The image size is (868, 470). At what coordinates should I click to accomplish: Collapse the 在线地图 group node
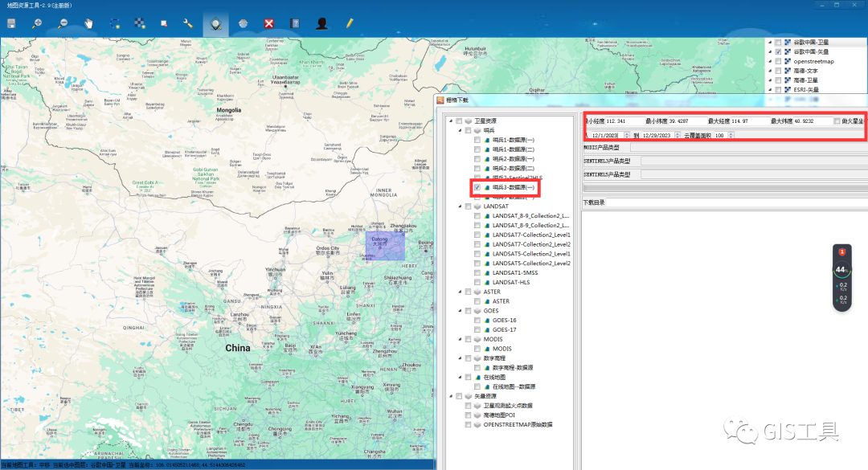[x=460, y=377]
